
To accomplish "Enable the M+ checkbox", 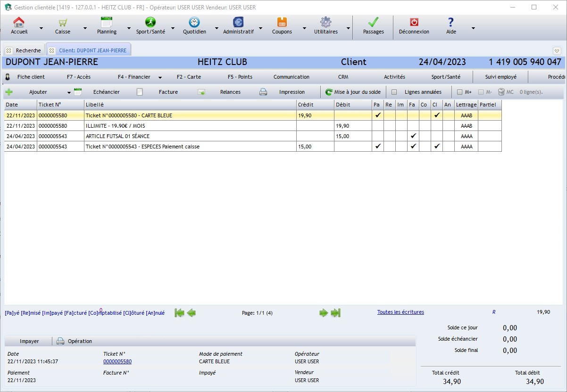I will pyautogui.click(x=460, y=91).
